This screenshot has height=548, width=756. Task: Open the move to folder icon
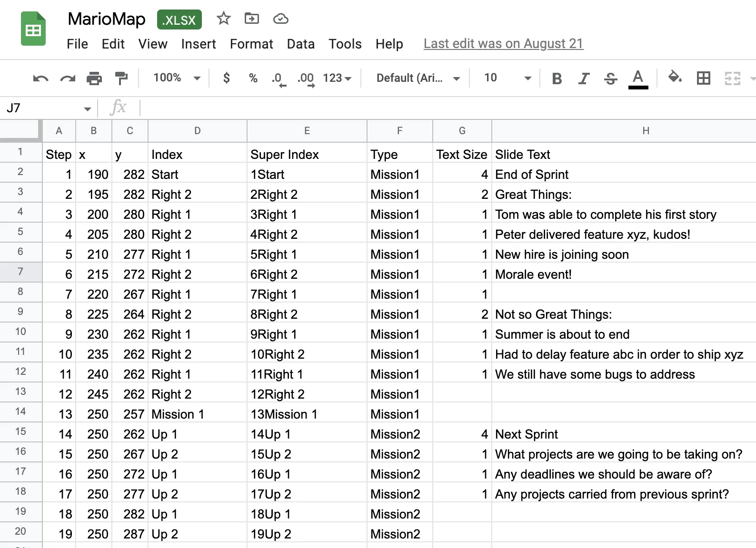[x=252, y=19]
